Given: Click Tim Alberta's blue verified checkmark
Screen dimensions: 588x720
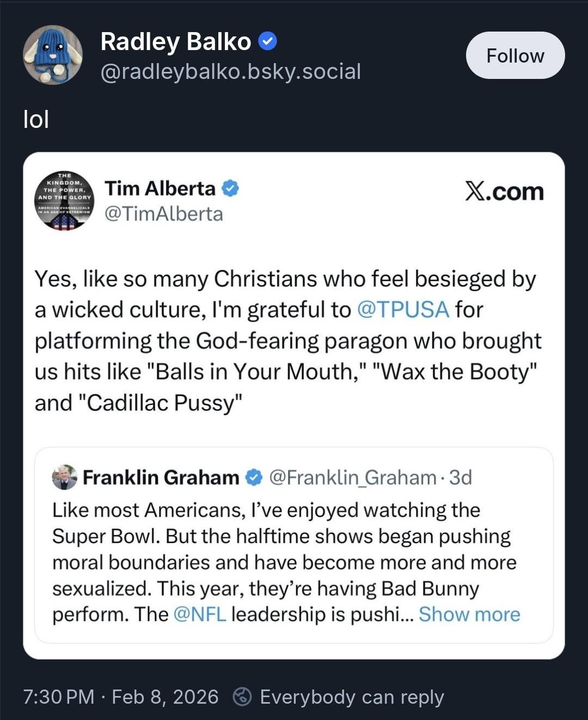Looking at the screenshot, I should 231,188.
